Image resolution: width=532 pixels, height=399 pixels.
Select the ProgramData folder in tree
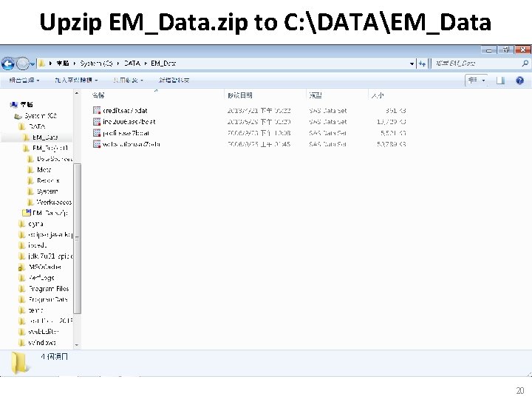(x=48, y=299)
